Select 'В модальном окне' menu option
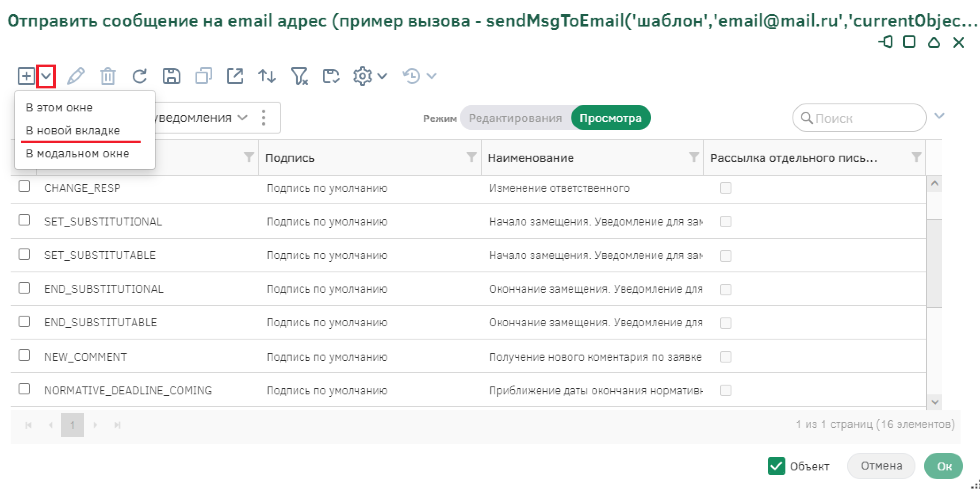The image size is (980, 489). (84, 153)
